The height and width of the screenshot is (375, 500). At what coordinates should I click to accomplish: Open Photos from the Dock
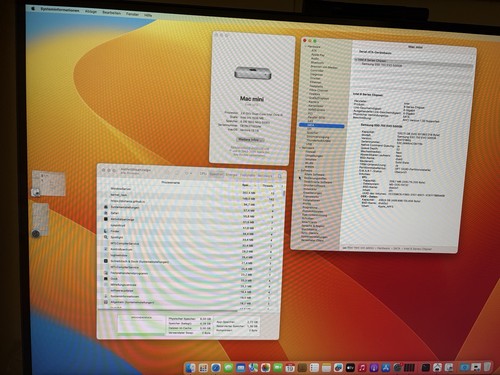point(265,368)
